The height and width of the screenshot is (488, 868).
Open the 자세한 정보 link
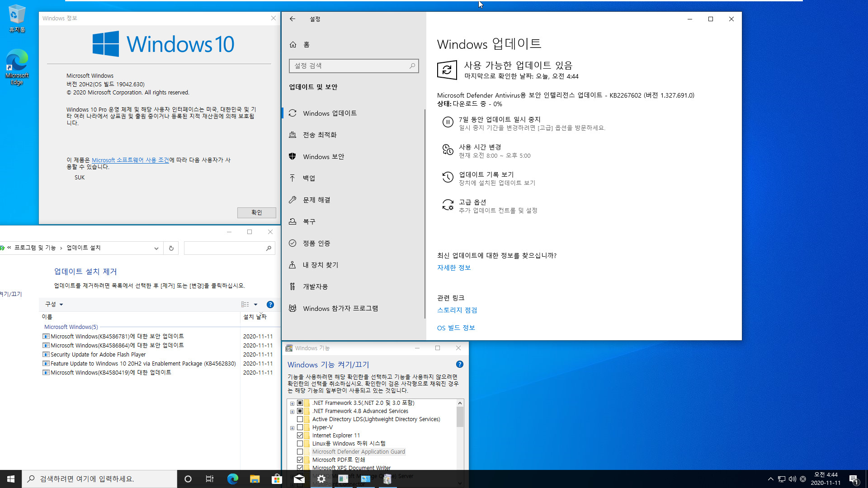click(454, 268)
